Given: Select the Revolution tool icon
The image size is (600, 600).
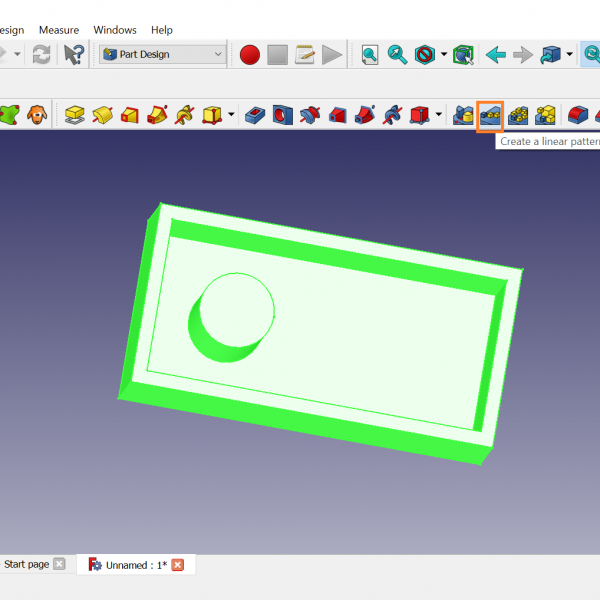Looking at the screenshot, I should [102, 115].
